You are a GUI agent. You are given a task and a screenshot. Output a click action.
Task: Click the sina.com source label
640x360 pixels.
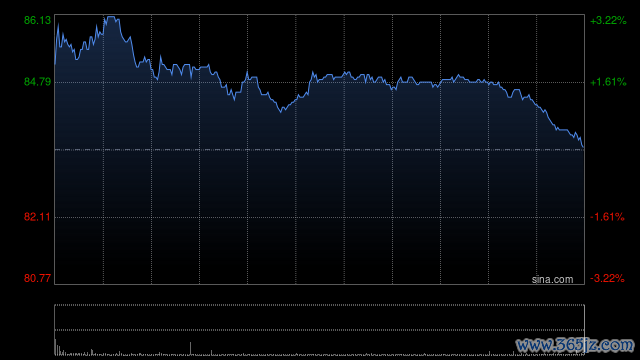552,280
